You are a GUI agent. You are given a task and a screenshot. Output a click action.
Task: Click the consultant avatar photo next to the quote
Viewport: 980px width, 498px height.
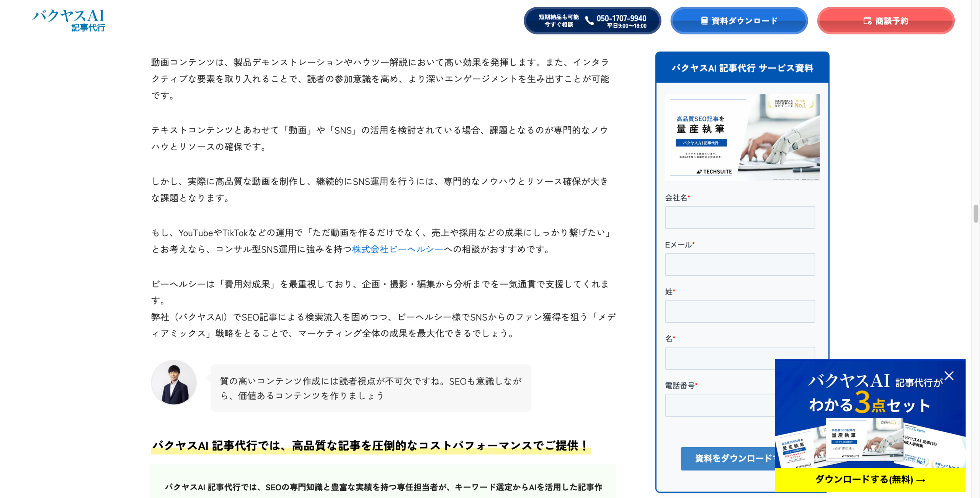(174, 382)
